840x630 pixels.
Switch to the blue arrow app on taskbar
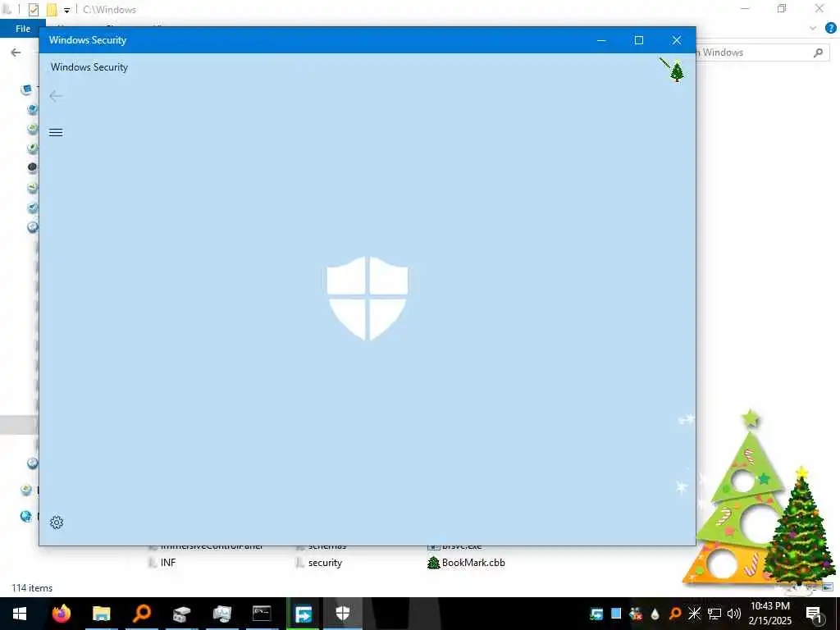(x=303, y=614)
